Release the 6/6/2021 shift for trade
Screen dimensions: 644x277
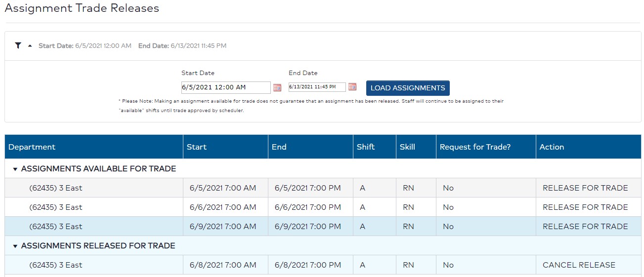(585, 207)
